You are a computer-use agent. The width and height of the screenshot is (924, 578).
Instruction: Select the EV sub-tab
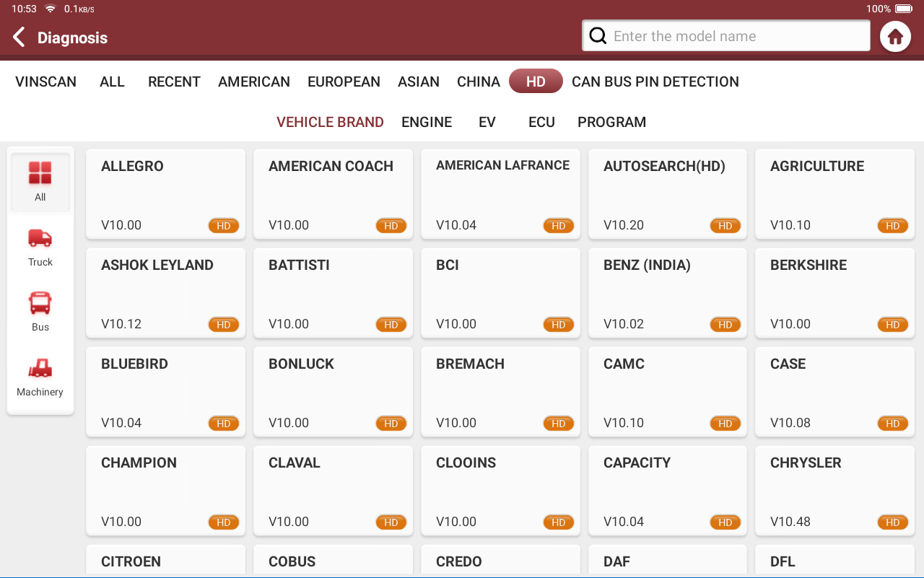click(487, 122)
